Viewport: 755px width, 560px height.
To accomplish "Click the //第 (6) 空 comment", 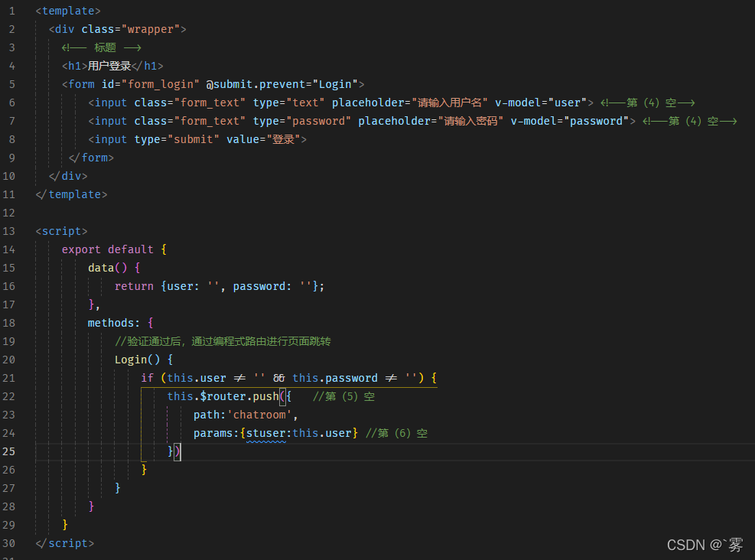I will [x=397, y=433].
